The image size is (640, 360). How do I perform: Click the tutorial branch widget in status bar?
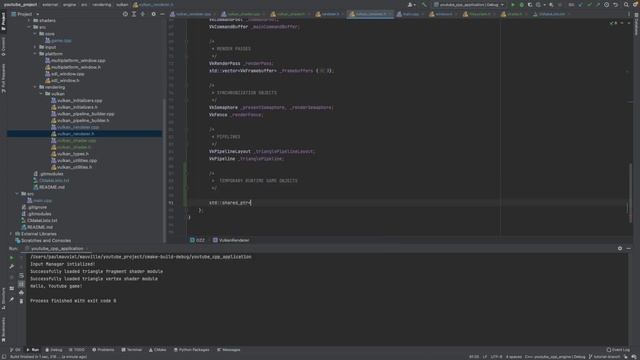(x=604, y=357)
